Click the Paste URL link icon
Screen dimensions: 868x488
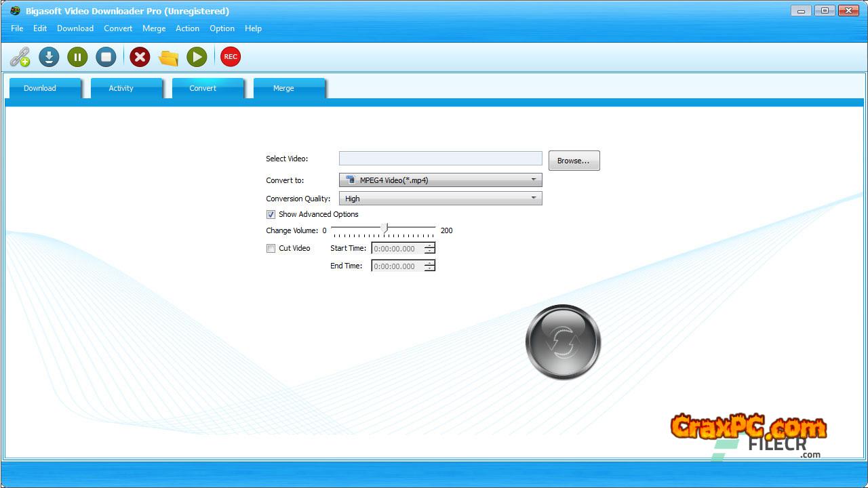click(20, 57)
